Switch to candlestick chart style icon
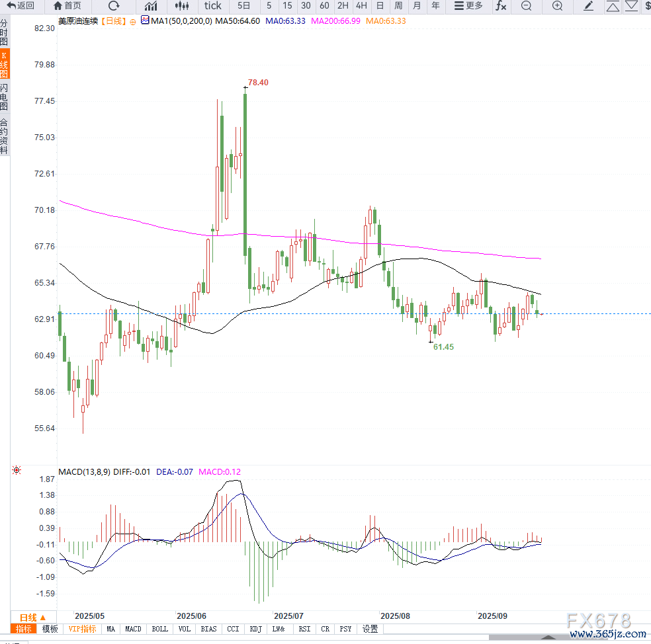Image resolution: width=651 pixels, height=644 pixels. pos(182,6)
